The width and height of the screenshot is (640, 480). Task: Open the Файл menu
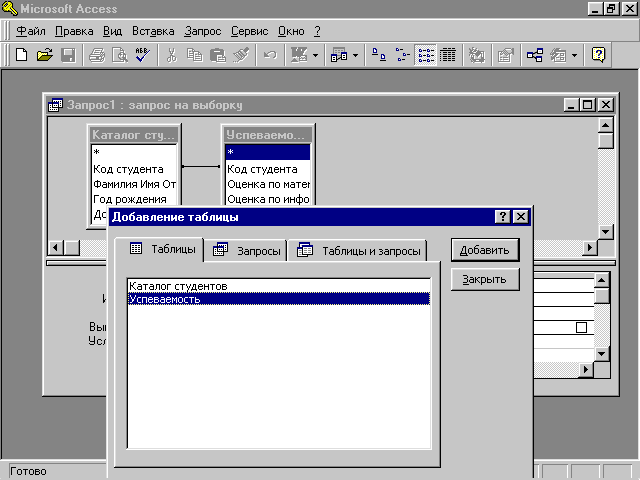click(x=31, y=31)
